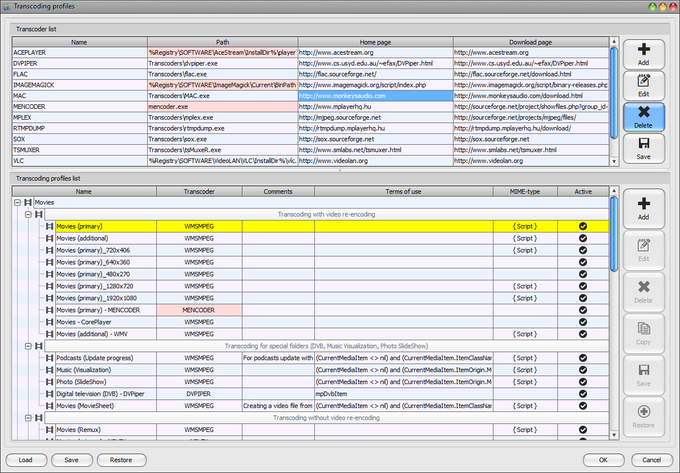Click bottom Restore button
The height and width of the screenshot is (473, 680).
click(121, 460)
